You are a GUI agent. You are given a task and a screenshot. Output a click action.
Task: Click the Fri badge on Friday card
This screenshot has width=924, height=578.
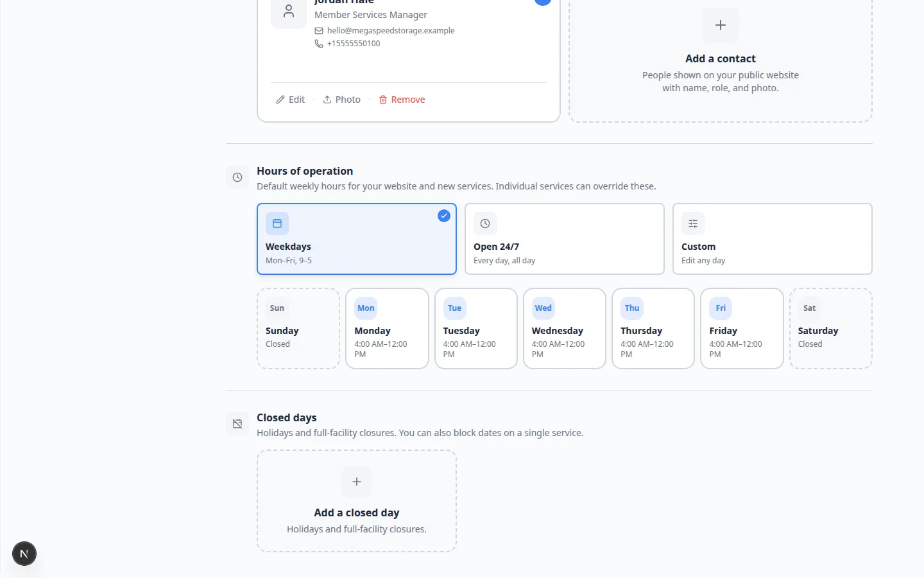pos(721,308)
